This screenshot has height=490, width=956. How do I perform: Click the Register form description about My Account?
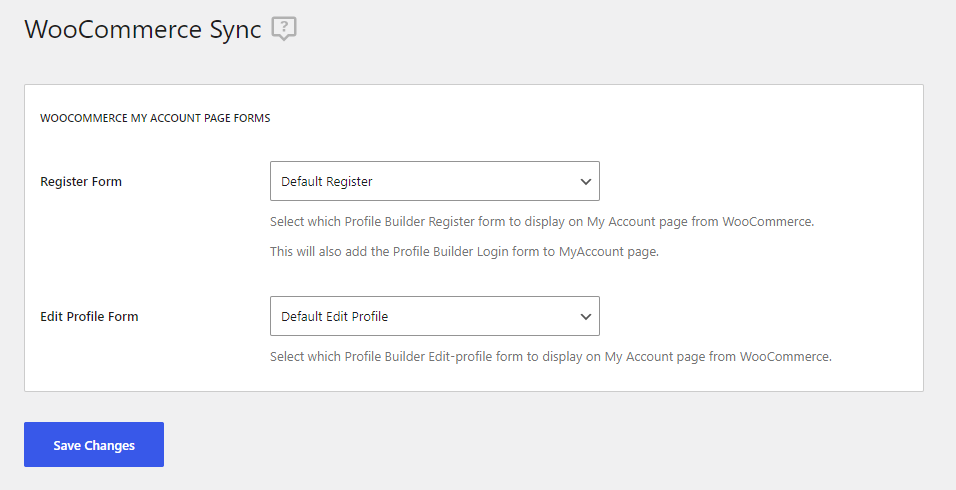542,222
